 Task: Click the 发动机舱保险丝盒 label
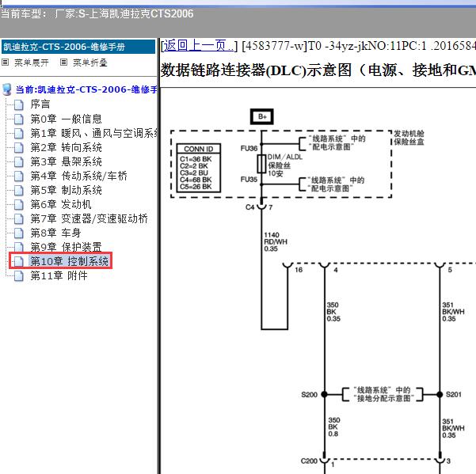click(x=409, y=138)
